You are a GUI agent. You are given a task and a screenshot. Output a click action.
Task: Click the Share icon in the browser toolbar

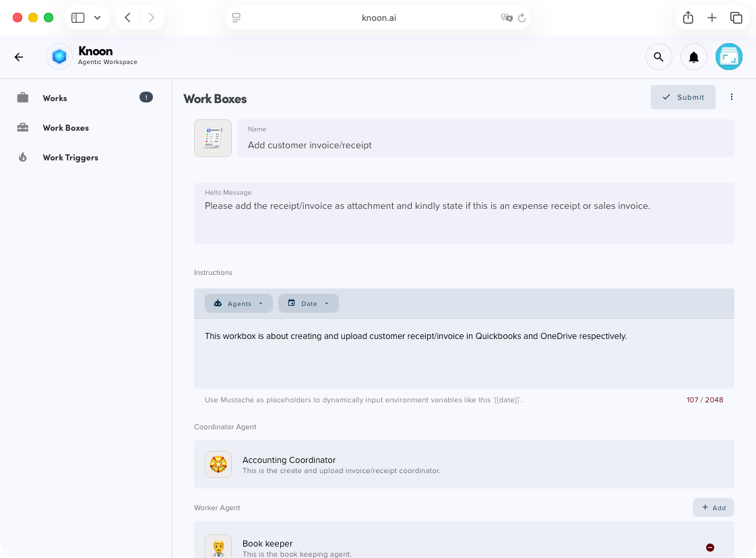(688, 18)
